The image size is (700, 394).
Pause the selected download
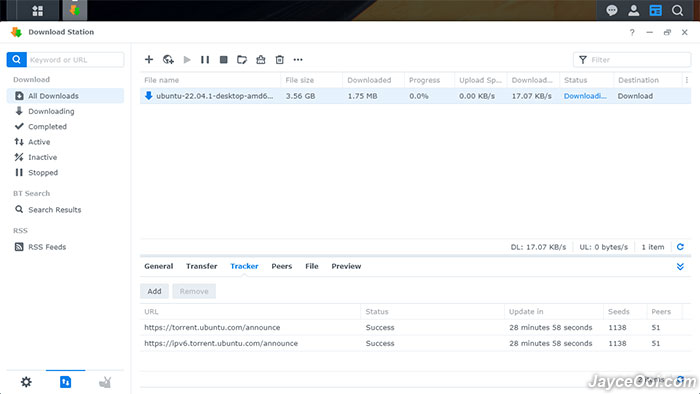[x=205, y=59]
